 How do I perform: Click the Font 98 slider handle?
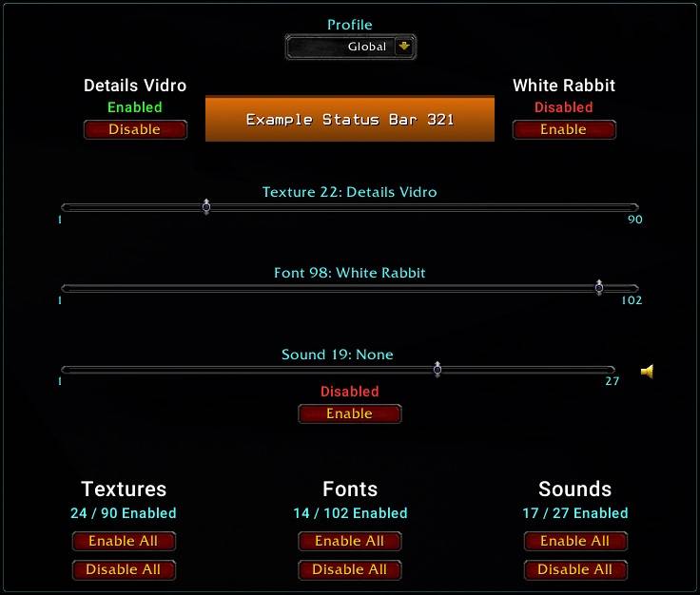[x=599, y=287]
